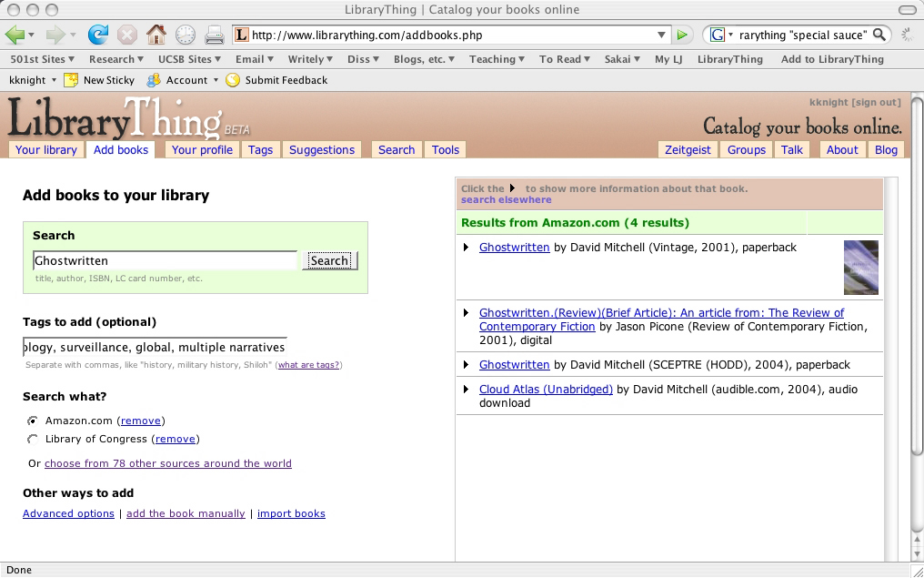Switch to the Your library tab
This screenshot has height=578, width=924.
pyautogui.click(x=46, y=150)
